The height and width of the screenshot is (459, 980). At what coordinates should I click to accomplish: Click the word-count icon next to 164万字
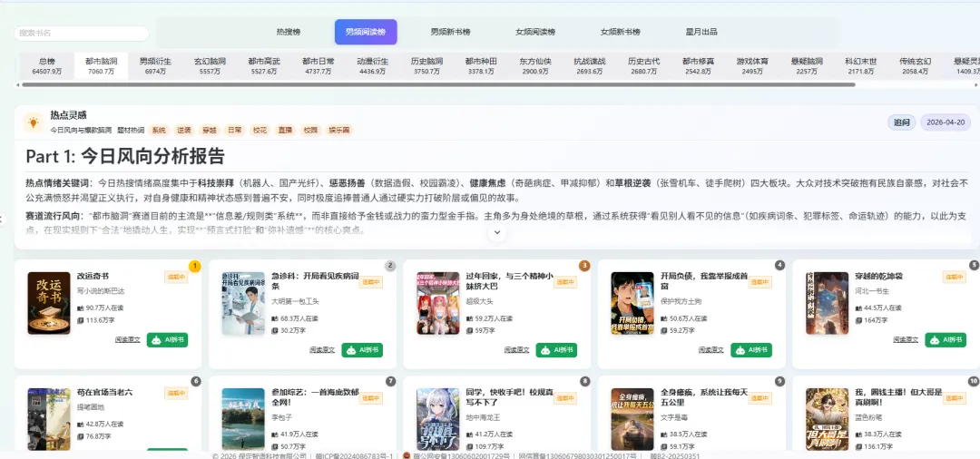click(x=858, y=321)
